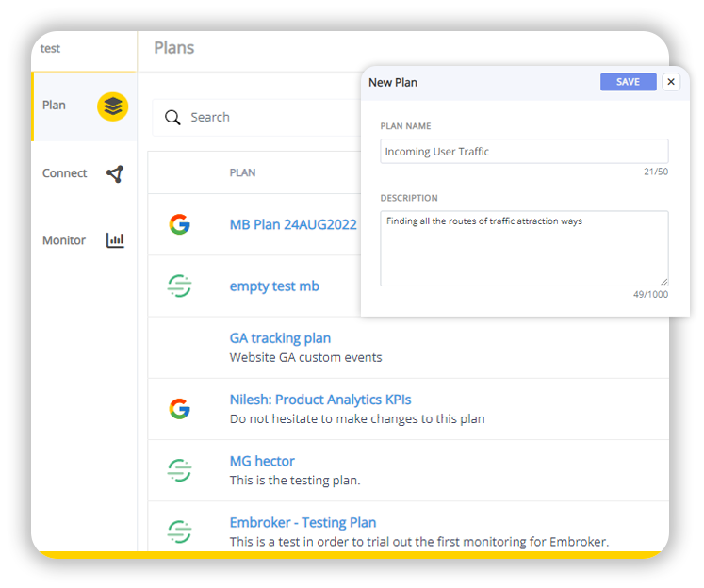
Task: Open the GA tracking plan link
Action: click(280, 338)
